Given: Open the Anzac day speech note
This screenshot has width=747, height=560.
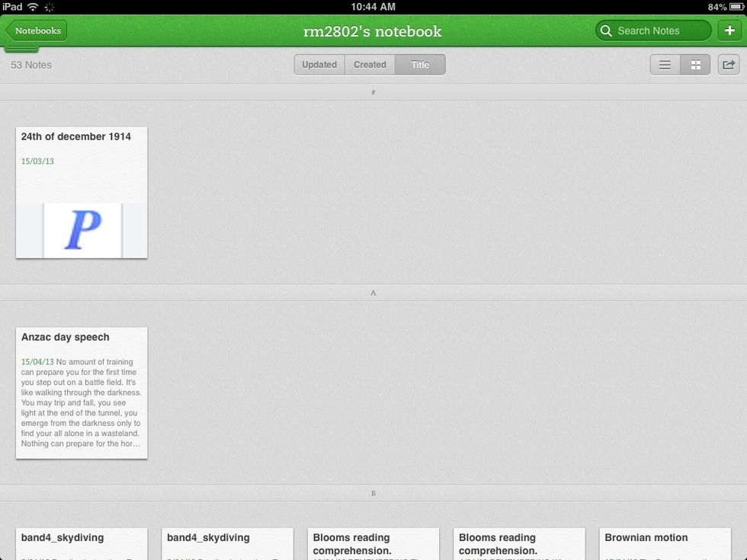Looking at the screenshot, I should (x=82, y=392).
